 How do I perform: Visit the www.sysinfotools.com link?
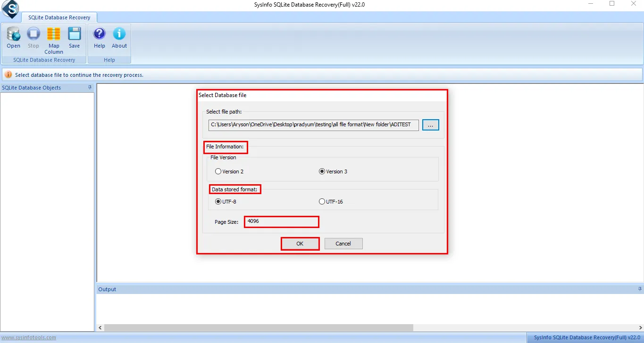(28, 337)
